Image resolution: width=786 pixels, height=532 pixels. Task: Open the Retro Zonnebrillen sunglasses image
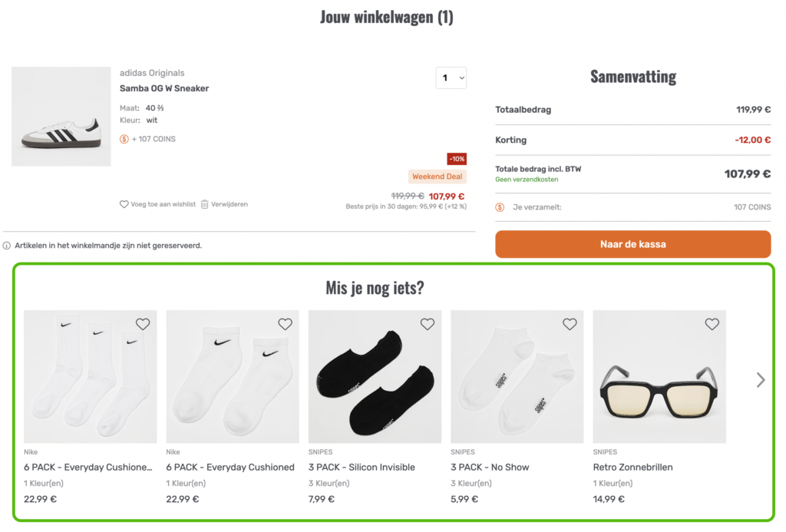[659, 377]
